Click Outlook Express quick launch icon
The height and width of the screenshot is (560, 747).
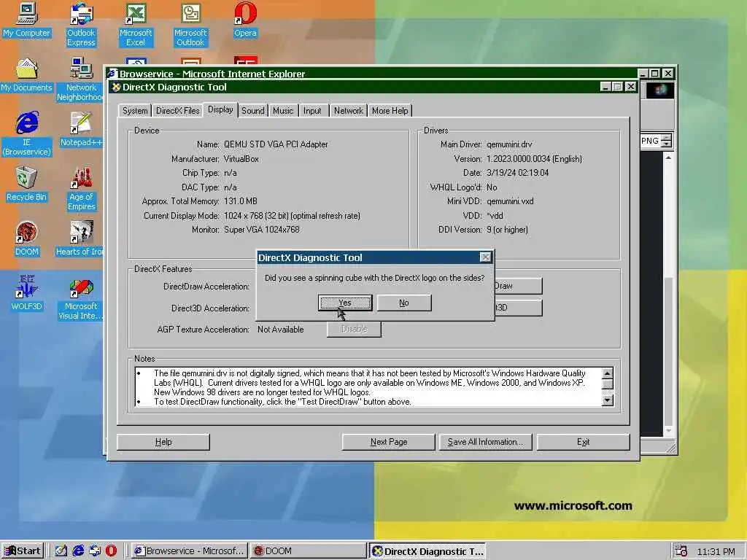click(x=95, y=551)
